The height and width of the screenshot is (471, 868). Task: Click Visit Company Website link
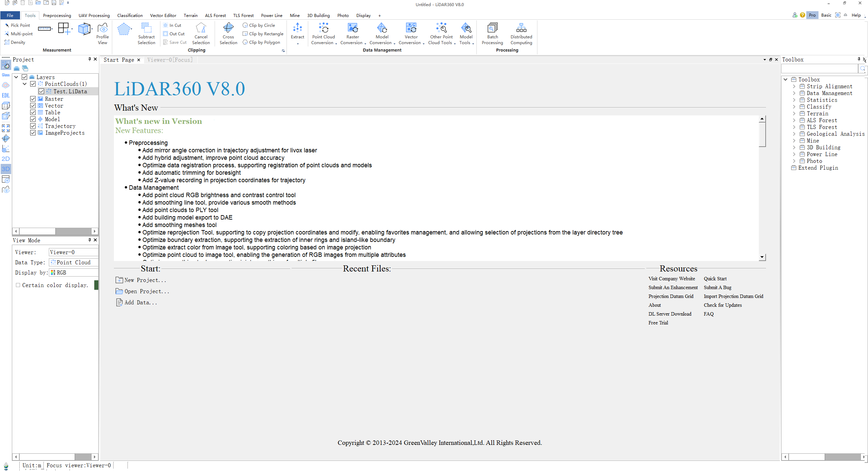(672, 279)
